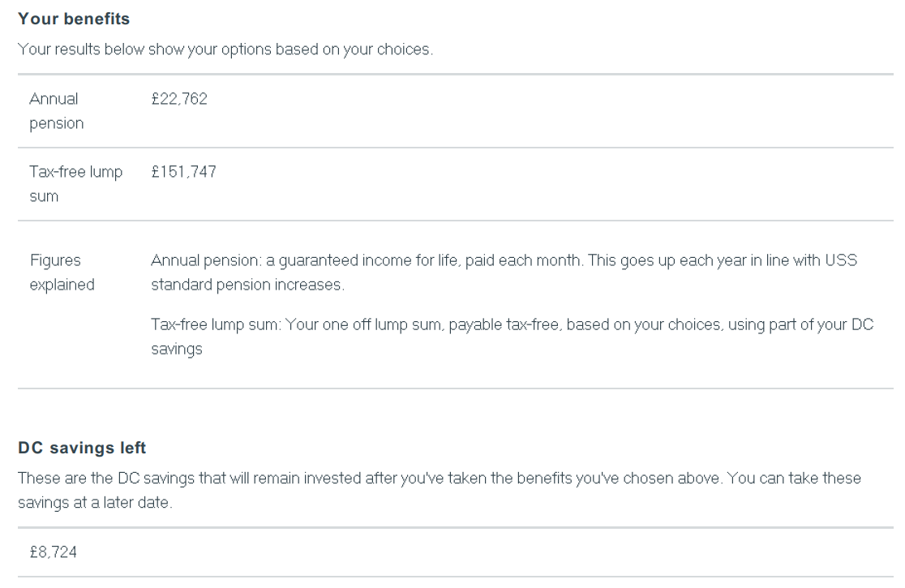Click 'You can take these' sentence

click(x=794, y=479)
